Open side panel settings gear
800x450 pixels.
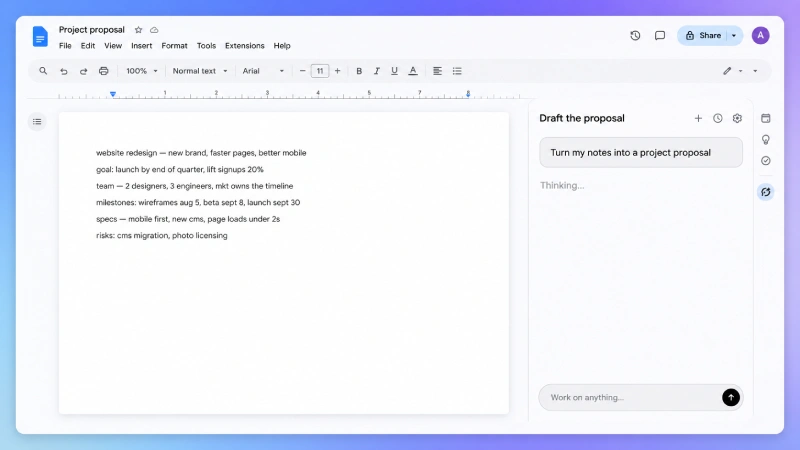coord(737,118)
